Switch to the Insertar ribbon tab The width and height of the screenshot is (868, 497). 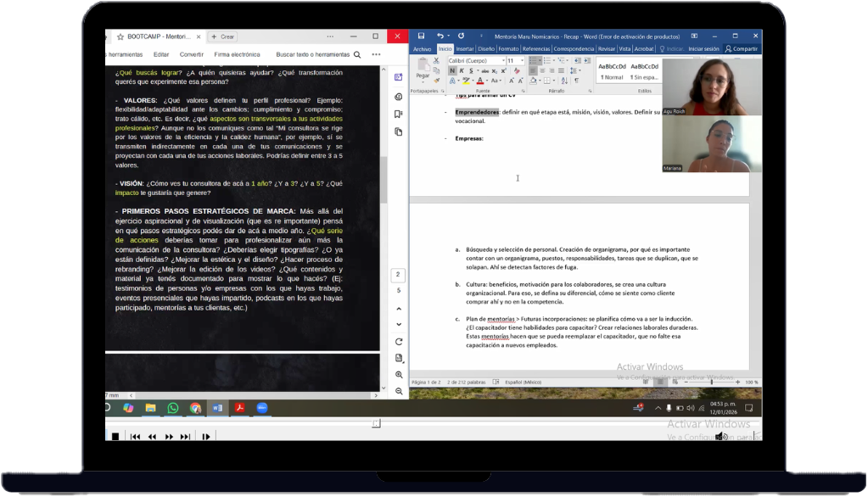pyautogui.click(x=465, y=49)
